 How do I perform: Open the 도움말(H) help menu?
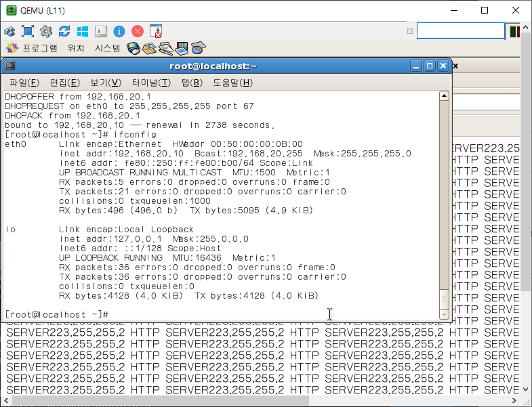pos(232,83)
